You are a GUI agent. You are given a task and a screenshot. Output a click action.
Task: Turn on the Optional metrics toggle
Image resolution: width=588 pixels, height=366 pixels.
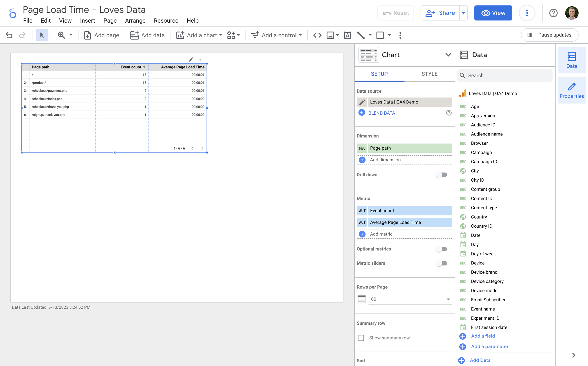tap(442, 249)
